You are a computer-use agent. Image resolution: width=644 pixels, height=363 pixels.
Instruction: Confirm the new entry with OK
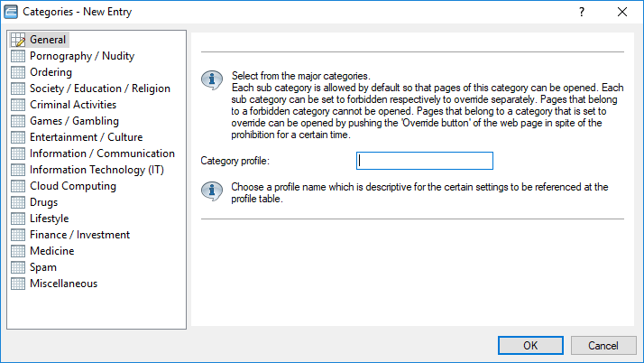530,345
